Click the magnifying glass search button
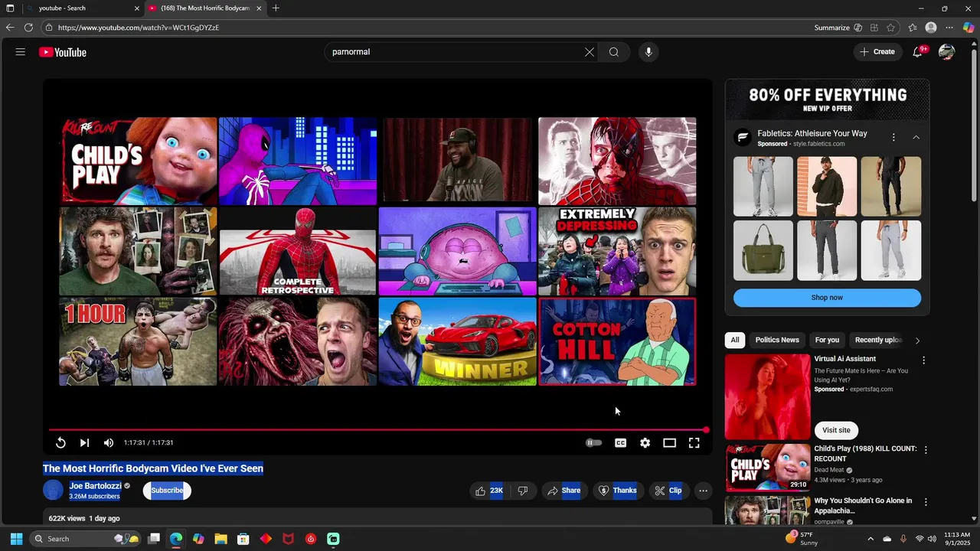 pyautogui.click(x=614, y=52)
